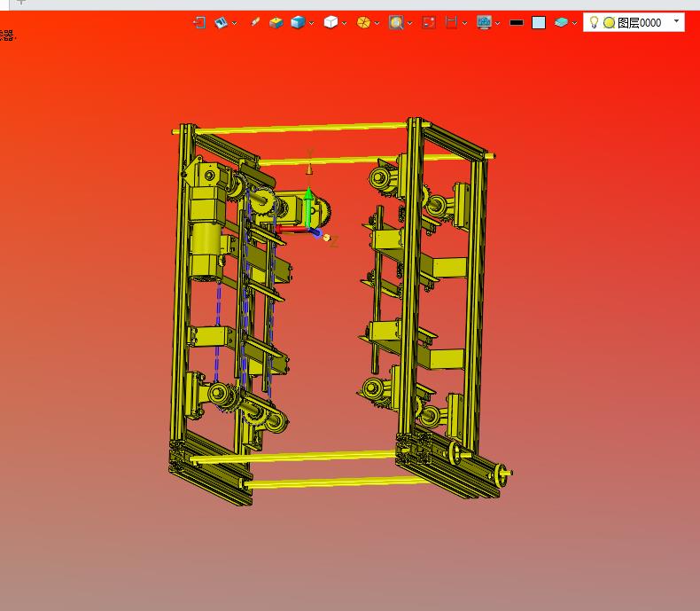
Task: Open the 图层0000 layer dropdown
Action: coord(677,21)
